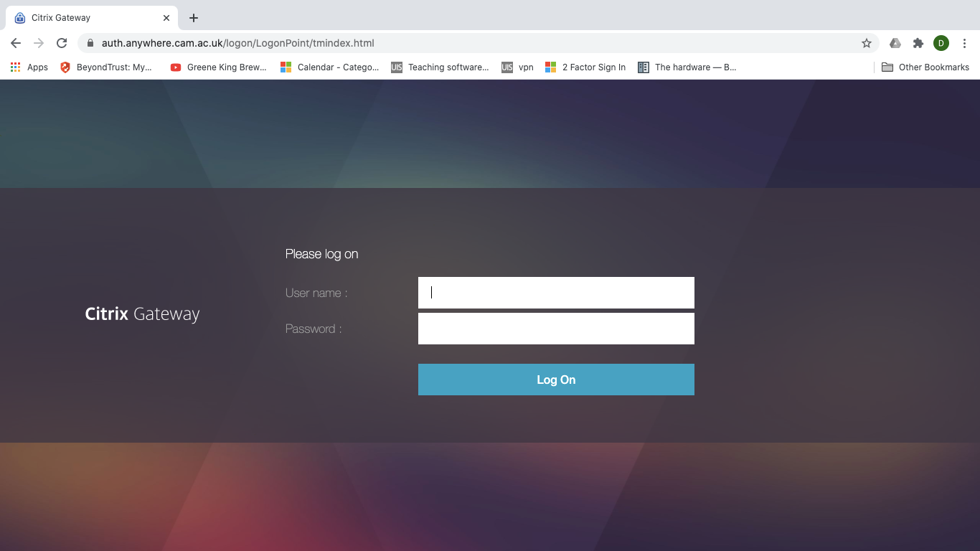Click the 'Password :' label
Viewport: 980px width, 551px height.
[314, 329]
